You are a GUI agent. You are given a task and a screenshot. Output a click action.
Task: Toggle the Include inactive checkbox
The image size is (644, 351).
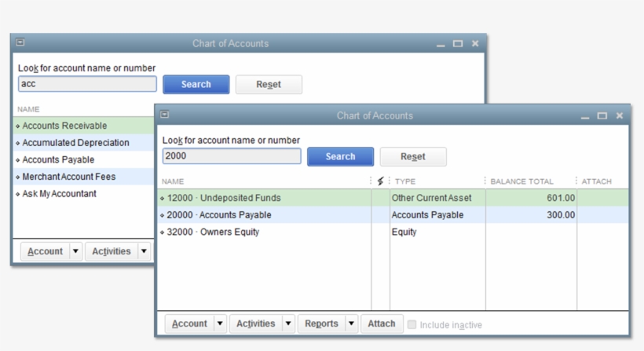412,325
